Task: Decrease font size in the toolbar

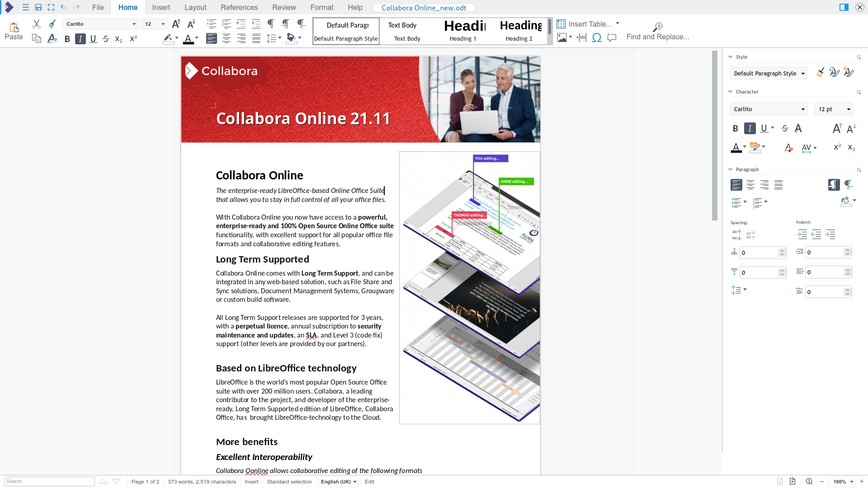Action: (x=191, y=24)
